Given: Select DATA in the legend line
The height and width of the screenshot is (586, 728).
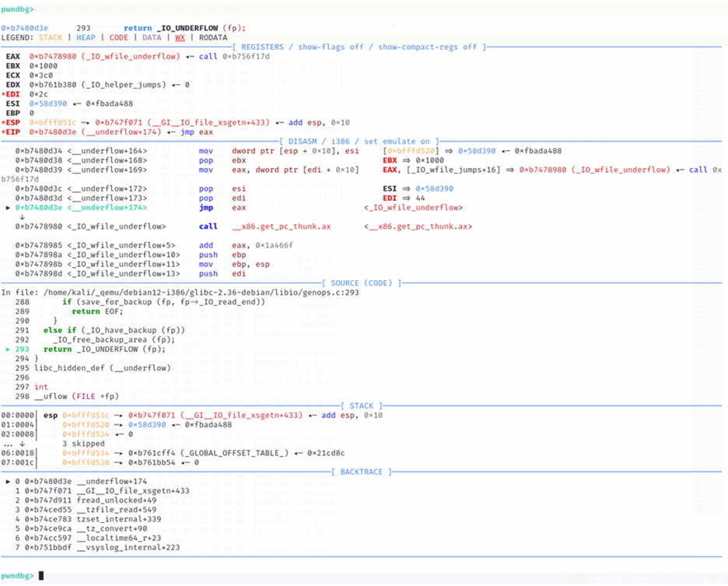Looking at the screenshot, I should pyautogui.click(x=152, y=37).
